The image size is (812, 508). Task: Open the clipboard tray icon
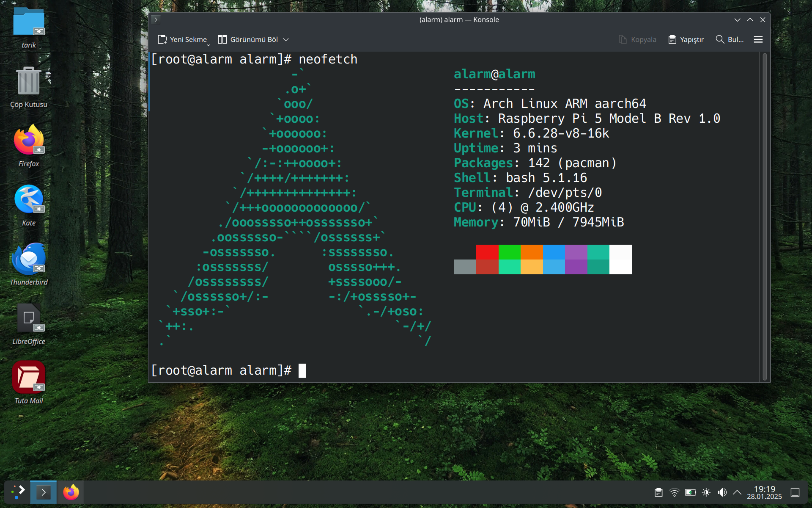click(x=658, y=492)
